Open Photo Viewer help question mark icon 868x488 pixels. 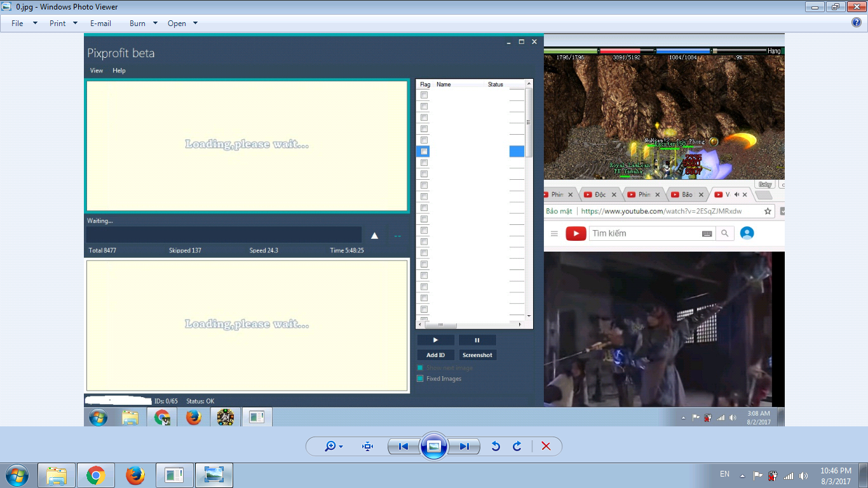856,23
